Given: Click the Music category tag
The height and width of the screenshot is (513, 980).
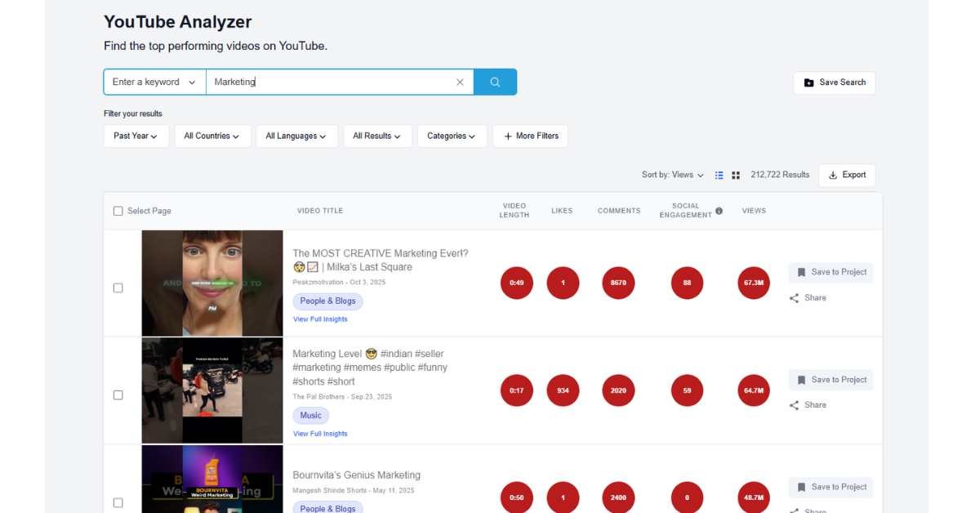Looking at the screenshot, I should [311, 415].
